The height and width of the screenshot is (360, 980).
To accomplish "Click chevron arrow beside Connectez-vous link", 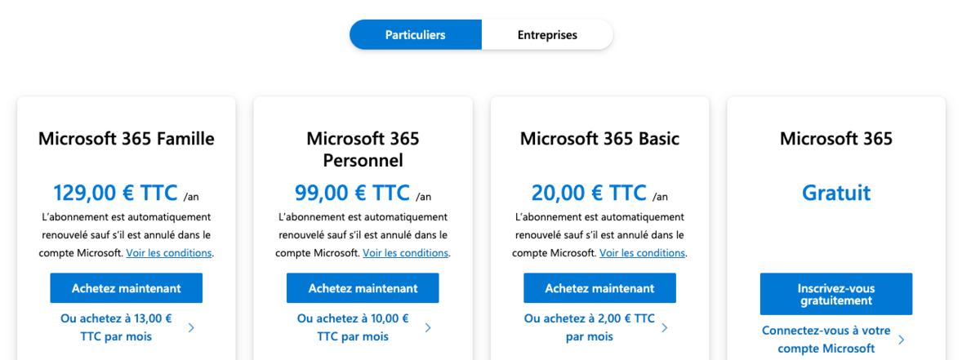I will click(901, 340).
